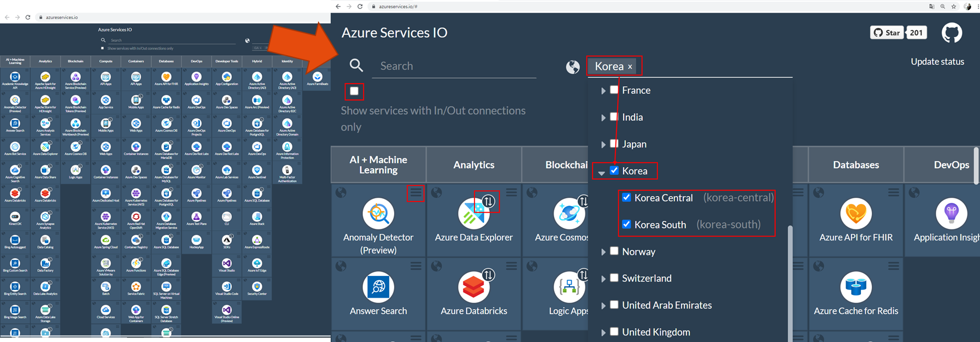This screenshot has height=342, width=980.
Task: Expand the France region node
Action: pyautogui.click(x=603, y=91)
